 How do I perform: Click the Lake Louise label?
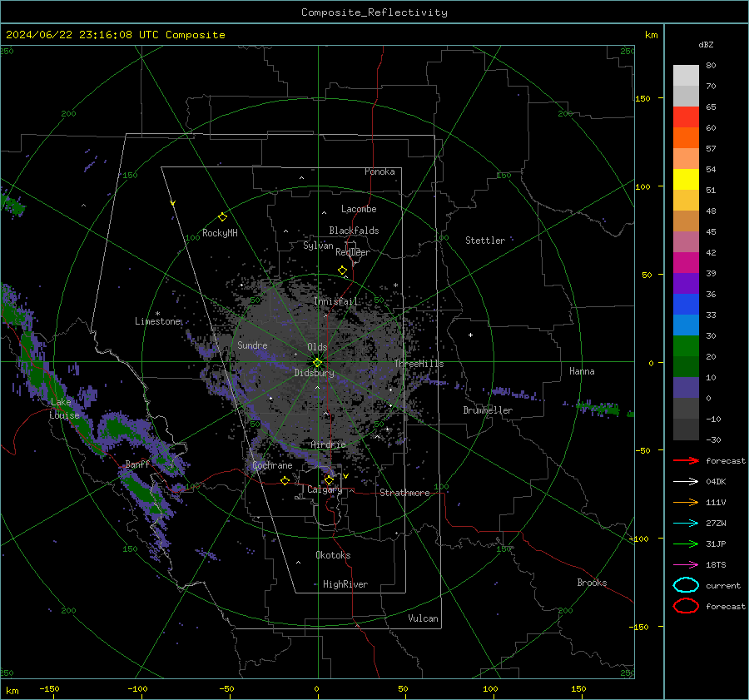[64, 409]
